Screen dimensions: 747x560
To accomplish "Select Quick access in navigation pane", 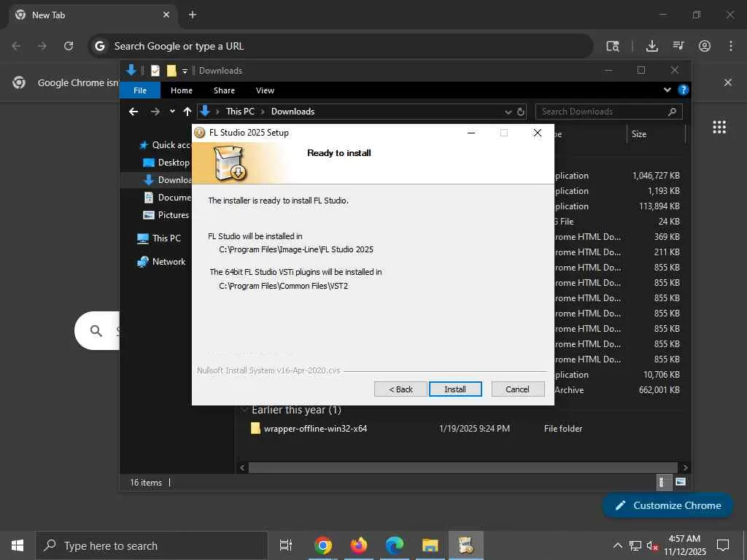I will tap(165, 145).
